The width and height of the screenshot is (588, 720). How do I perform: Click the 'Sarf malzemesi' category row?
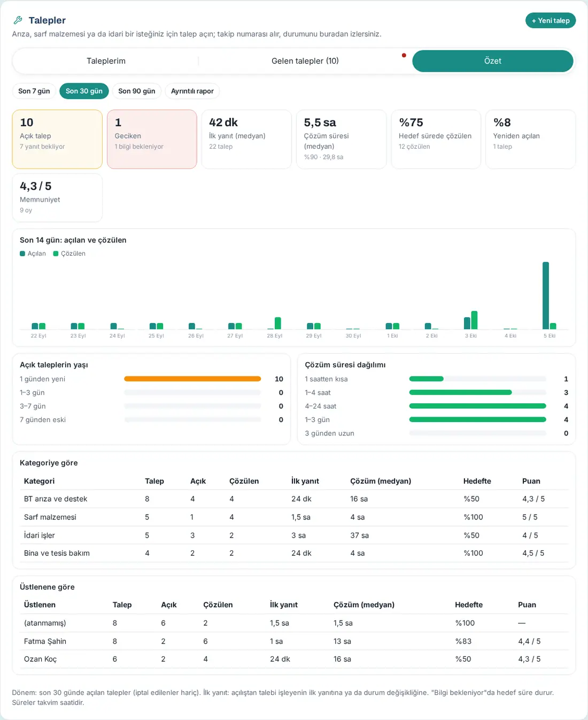coord(294,517)
